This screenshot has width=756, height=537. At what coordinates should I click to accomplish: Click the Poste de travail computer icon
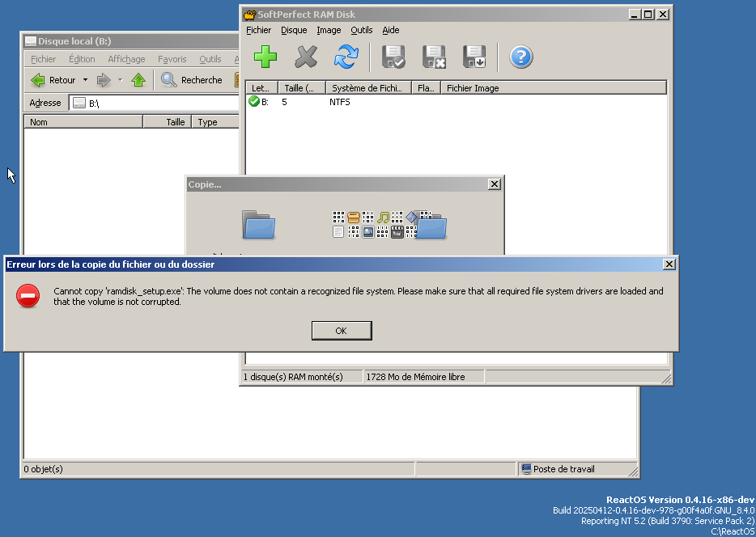(526, 469)
